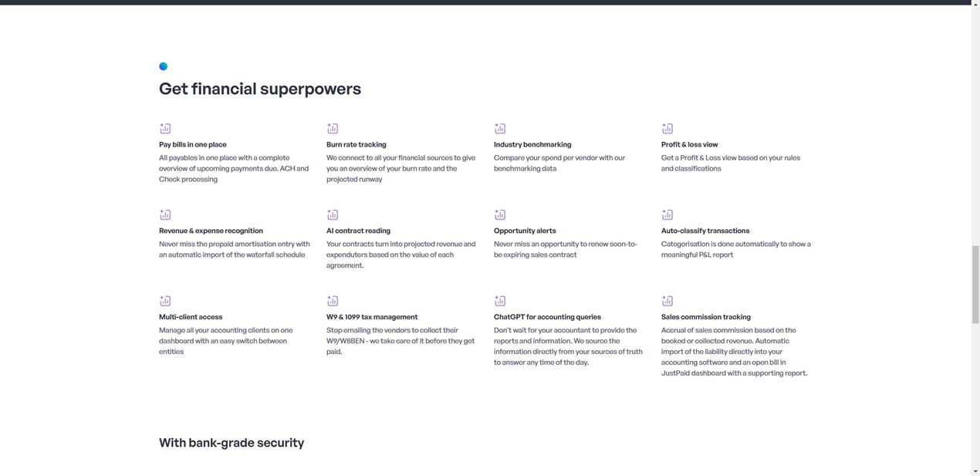Click the Pay bills in one place title
Viewport: 980px width, 476px height.
(x=193, y=144)
